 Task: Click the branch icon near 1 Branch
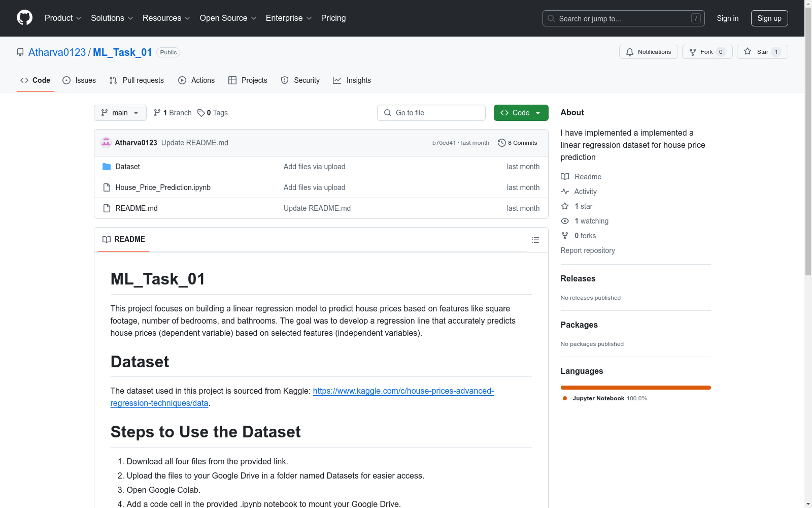tap(157, 113)
